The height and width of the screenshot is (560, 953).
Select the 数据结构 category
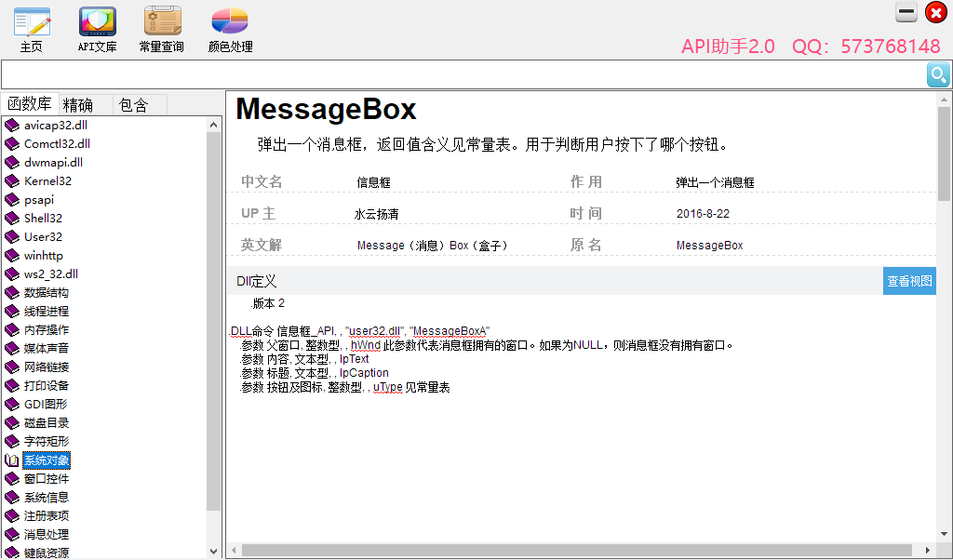(x=47, y=293)
